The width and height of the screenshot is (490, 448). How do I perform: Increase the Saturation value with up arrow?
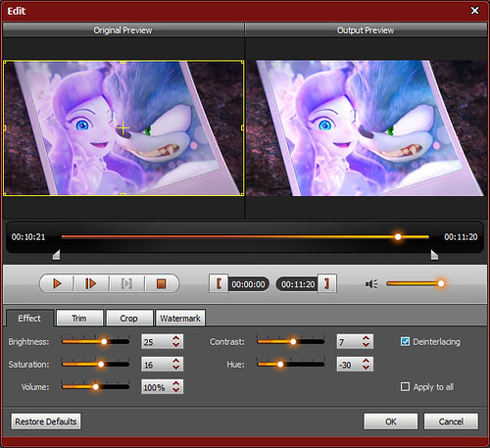(176, 361)
